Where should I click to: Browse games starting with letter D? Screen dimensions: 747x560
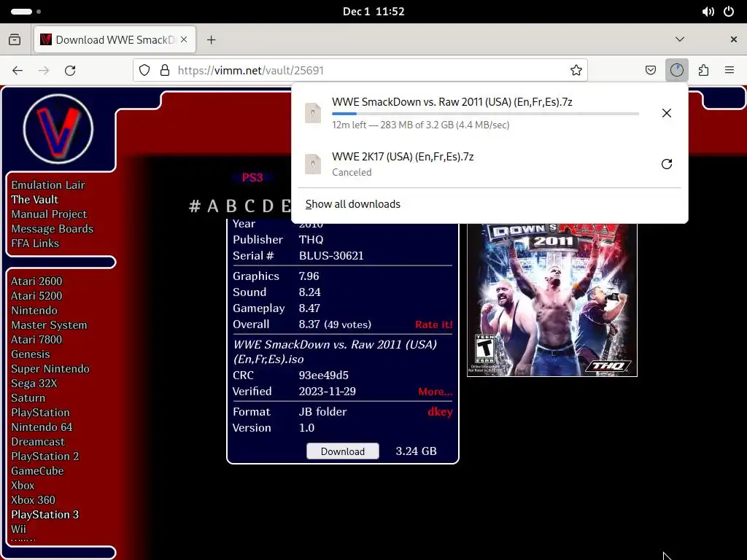click(x=268, y=206)
